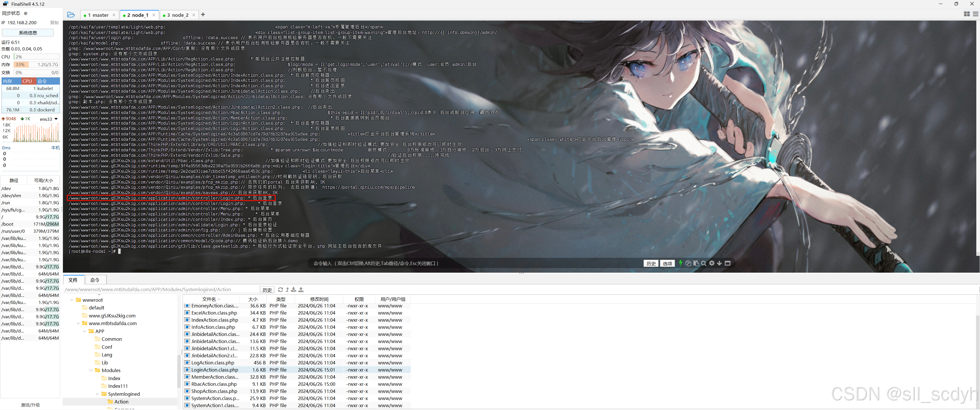
Task: Collapse the wwwroot tree folder
Action: tap(72, 300)
